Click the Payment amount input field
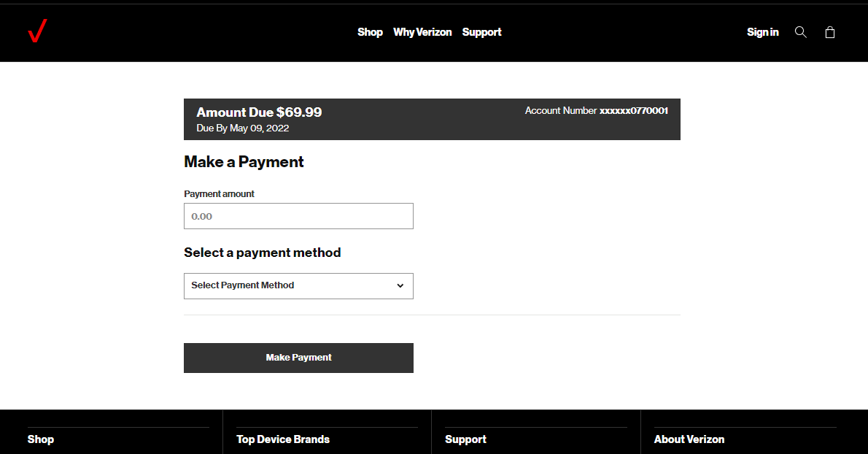 (298, 216)
